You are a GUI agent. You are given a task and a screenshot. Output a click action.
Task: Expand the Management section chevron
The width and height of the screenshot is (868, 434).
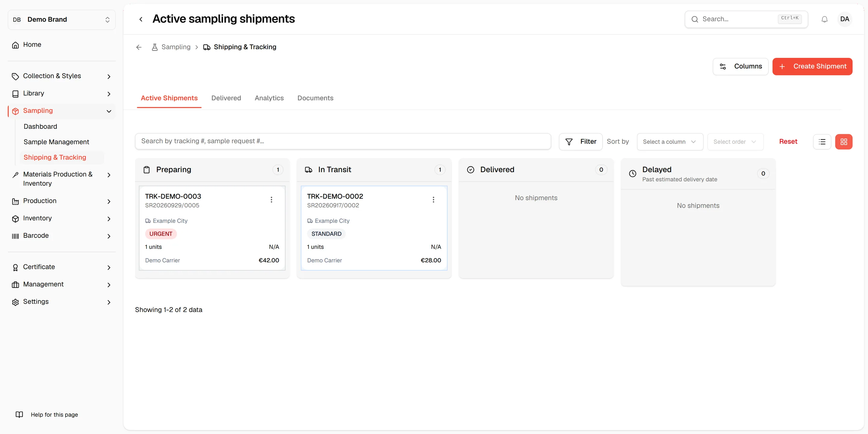pos(109,285)
